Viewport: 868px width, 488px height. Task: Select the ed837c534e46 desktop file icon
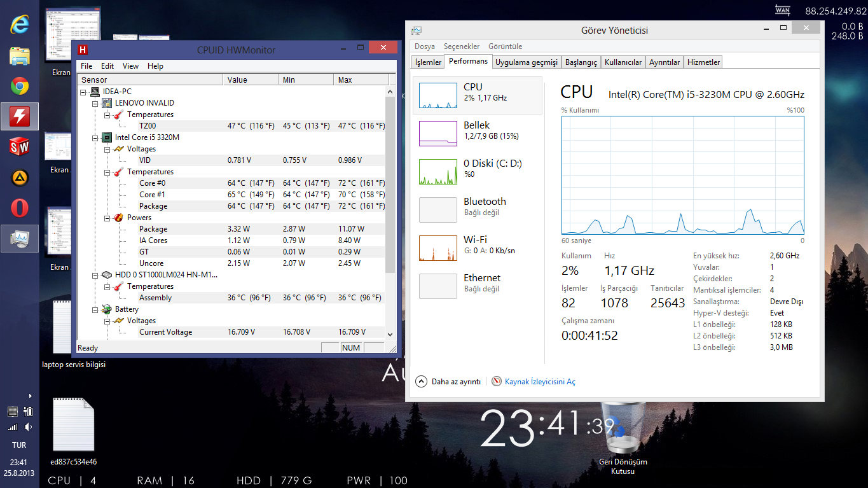click(x=73, y=431)
